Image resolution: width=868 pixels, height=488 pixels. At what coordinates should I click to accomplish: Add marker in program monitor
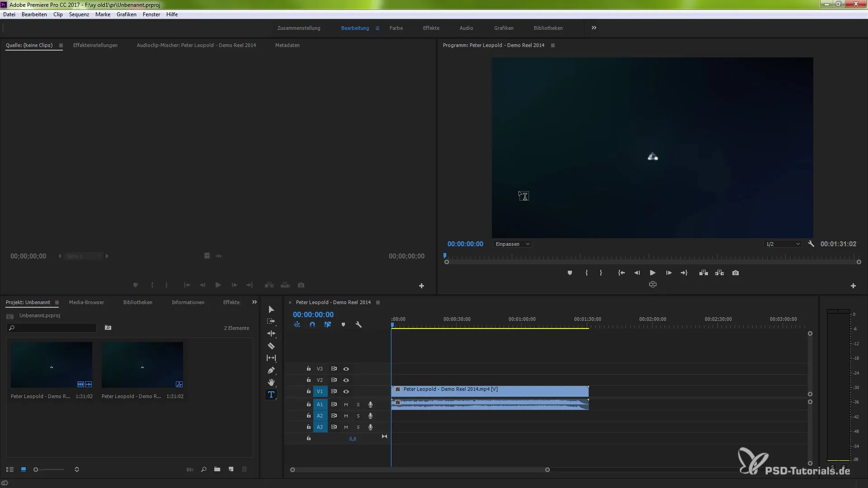coord(570,273)
